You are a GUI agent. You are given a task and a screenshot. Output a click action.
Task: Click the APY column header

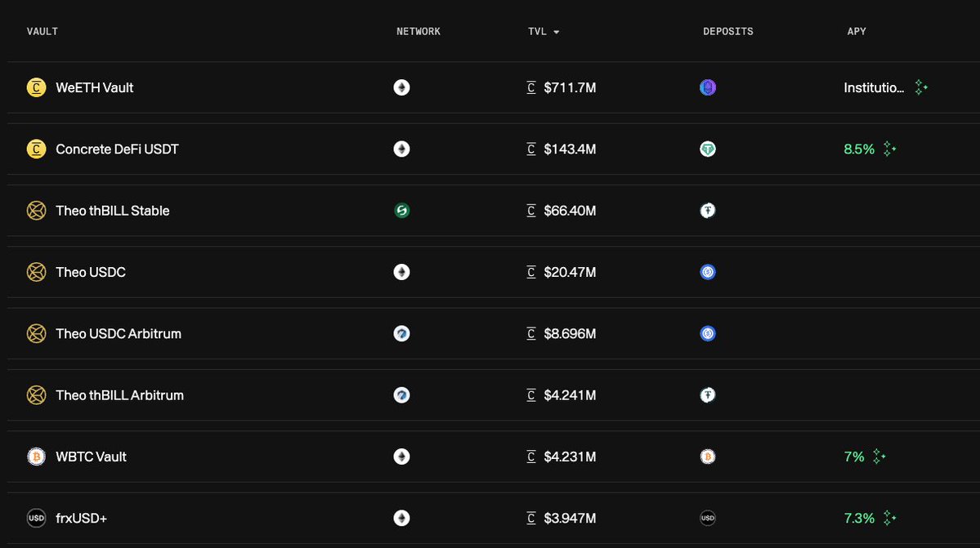857,31
